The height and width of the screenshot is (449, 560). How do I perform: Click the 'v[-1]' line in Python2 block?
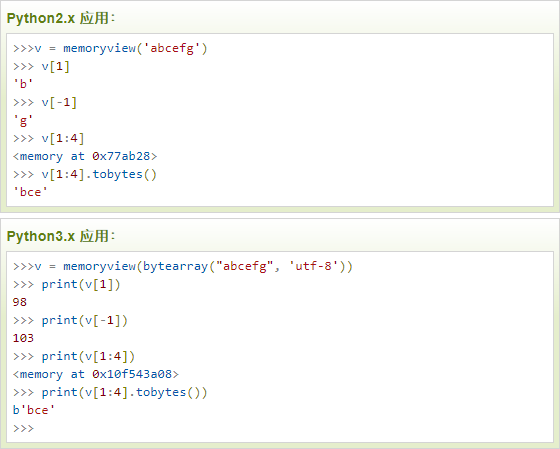[x=45, y=103]
